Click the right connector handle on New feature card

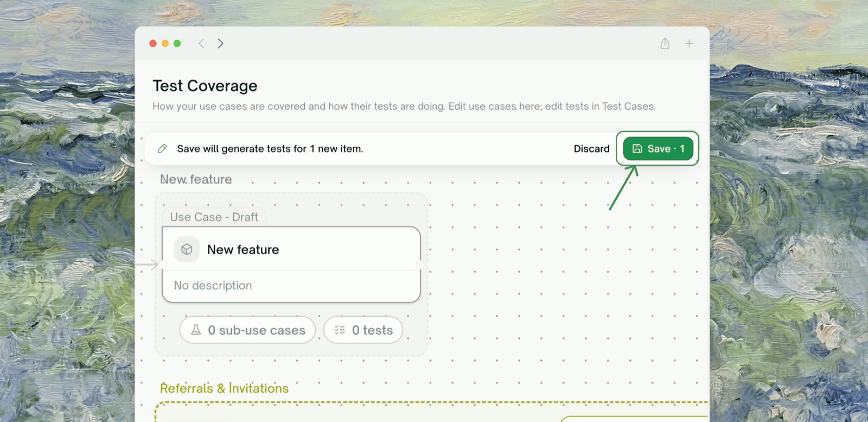419,264
